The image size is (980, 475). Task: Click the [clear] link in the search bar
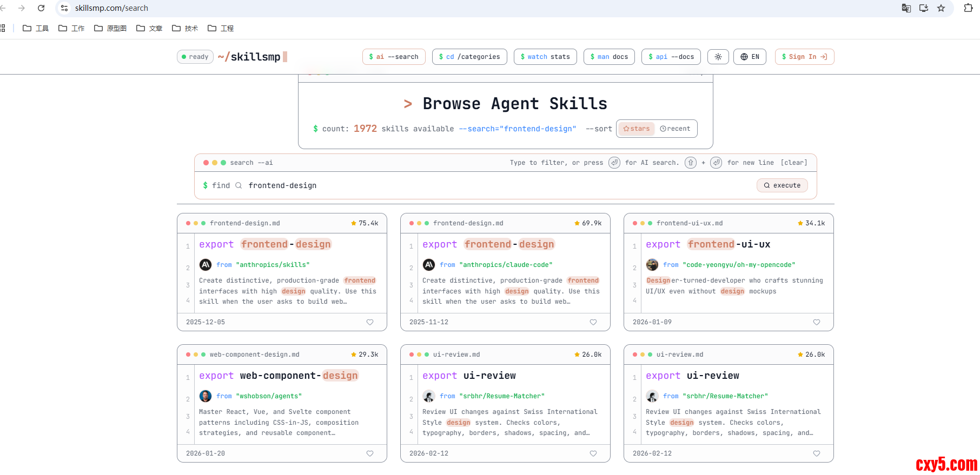coord(793,163)
